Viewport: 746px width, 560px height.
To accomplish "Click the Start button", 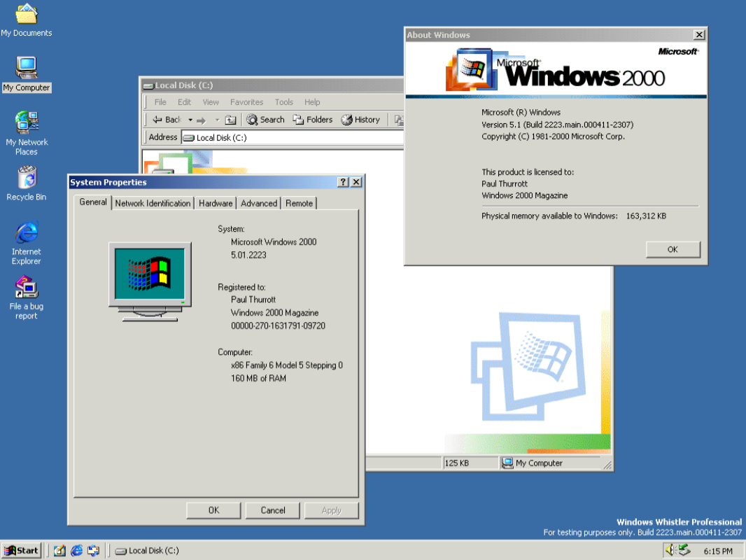I will 22,550.
